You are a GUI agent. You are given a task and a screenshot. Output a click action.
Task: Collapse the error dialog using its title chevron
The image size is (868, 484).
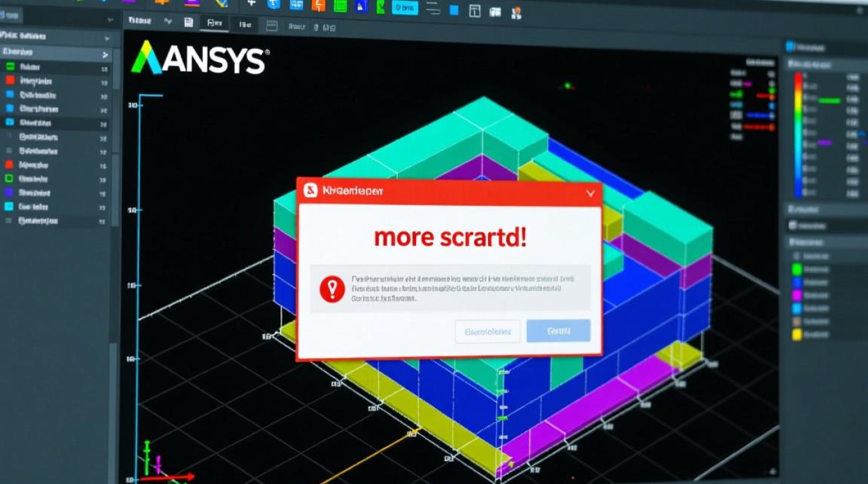(x=589, y=192)
